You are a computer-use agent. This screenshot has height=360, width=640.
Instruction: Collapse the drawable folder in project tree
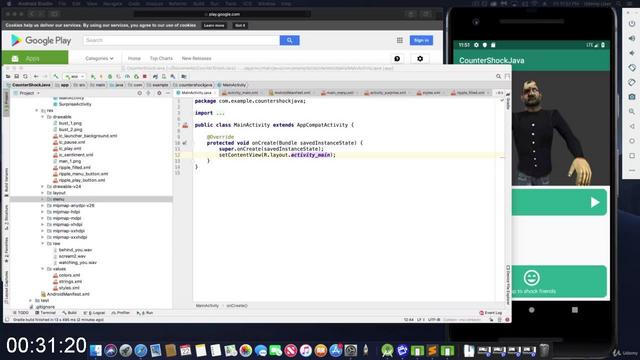(42, 117)
